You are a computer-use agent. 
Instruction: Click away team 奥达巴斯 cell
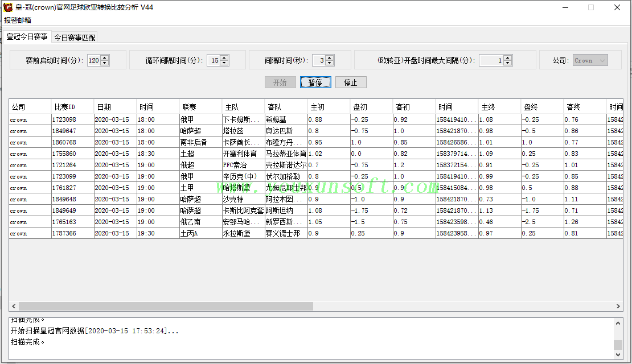[286, 131]
